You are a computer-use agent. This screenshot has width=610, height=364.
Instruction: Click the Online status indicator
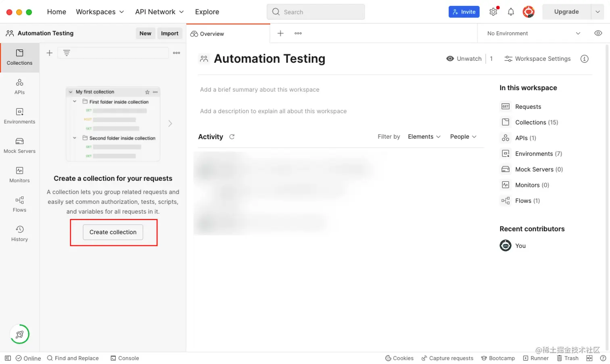click(28, 358)
